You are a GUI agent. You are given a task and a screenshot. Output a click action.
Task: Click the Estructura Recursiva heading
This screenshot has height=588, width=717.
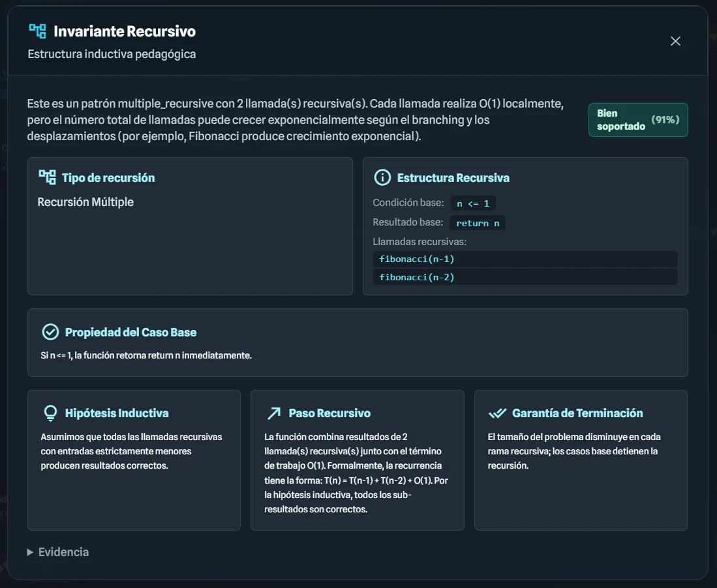(x=453, y=178)
